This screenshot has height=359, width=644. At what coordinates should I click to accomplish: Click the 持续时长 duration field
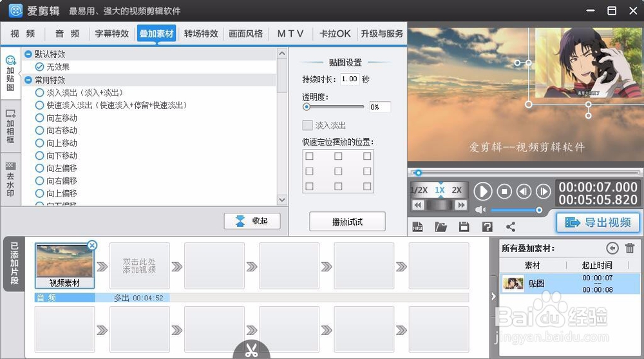tap(350, 79)
